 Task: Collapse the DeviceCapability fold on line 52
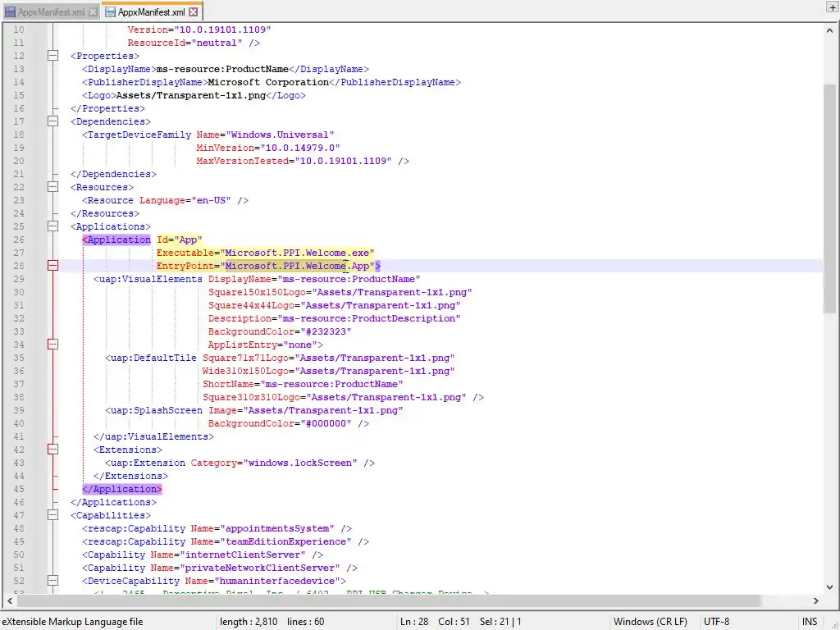(x=52, y=581)
